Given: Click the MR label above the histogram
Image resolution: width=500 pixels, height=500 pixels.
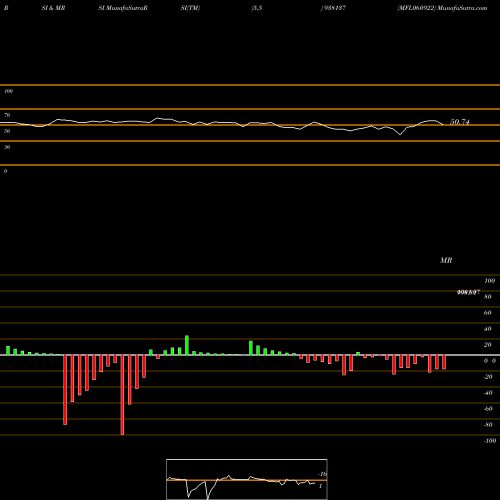Looking at the screenshot, I should (x=446, y=260).
